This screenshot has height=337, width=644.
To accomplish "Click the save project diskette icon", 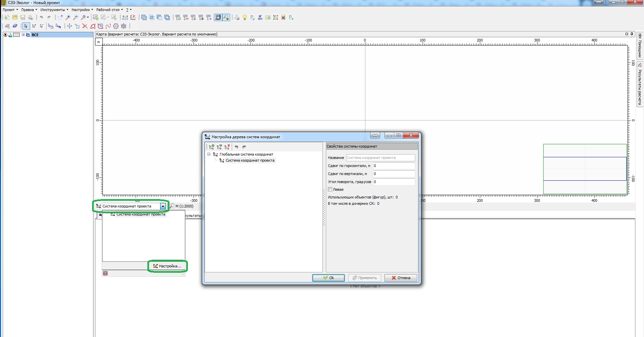I will point(23,17).
